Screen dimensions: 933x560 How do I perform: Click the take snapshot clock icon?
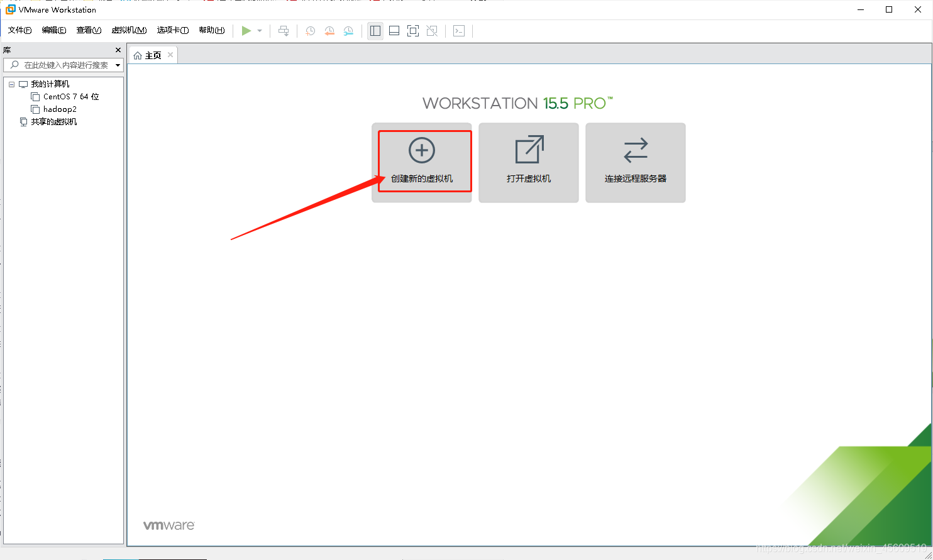pyautogui.click(x=311, y=31)
